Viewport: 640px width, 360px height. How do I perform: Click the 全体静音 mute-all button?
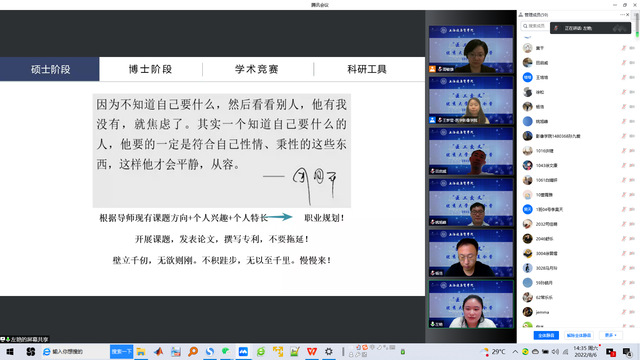tap(546, 335)
